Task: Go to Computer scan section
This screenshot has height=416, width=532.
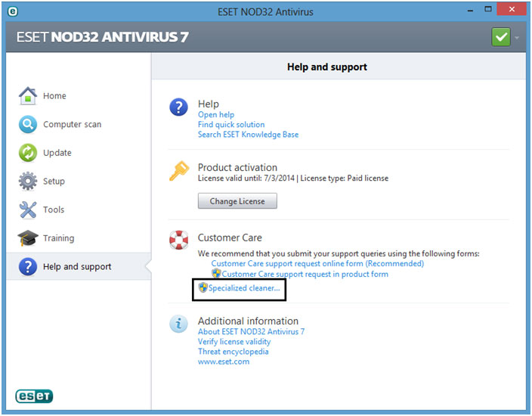Action: (72, 124)
